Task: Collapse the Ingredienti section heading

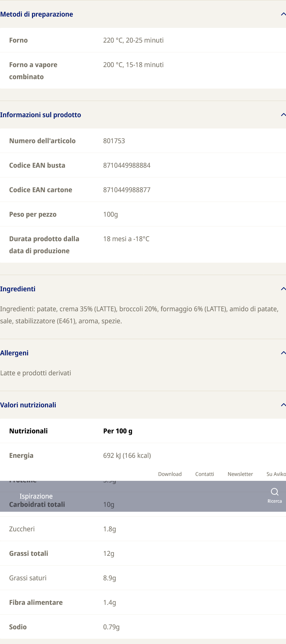Action: coord(18,289)
